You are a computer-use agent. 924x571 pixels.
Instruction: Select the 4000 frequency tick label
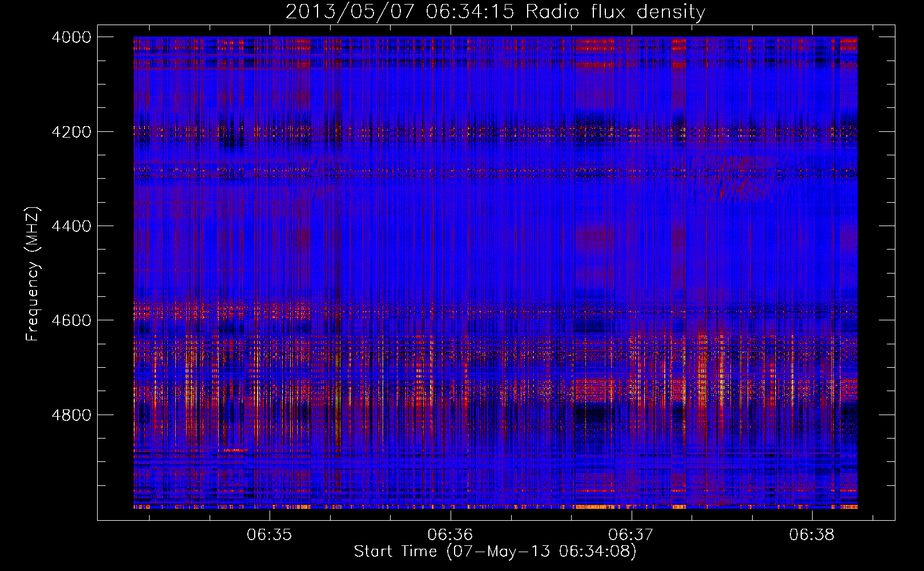71,37
